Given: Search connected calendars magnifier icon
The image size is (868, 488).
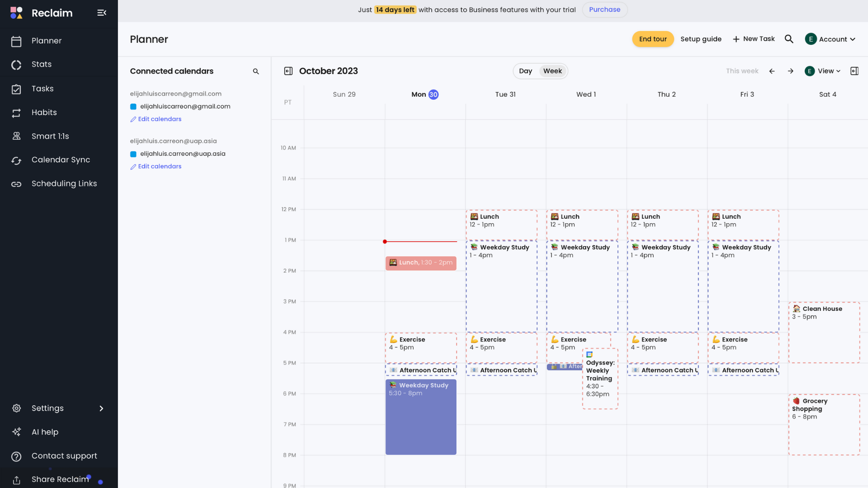Looking at the screenshot, I should point(256,71).
